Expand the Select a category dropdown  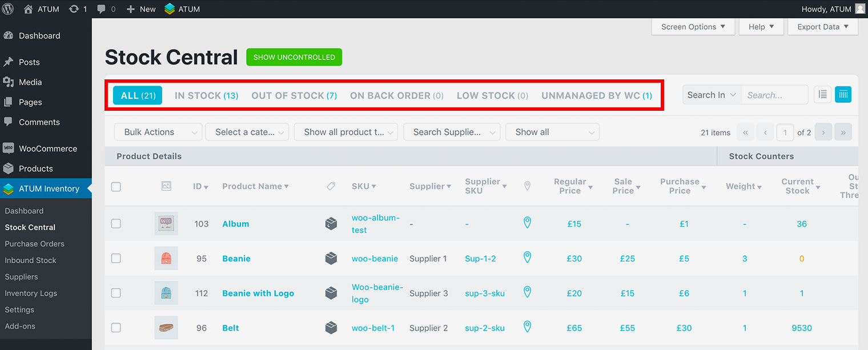tap(247, 132)
